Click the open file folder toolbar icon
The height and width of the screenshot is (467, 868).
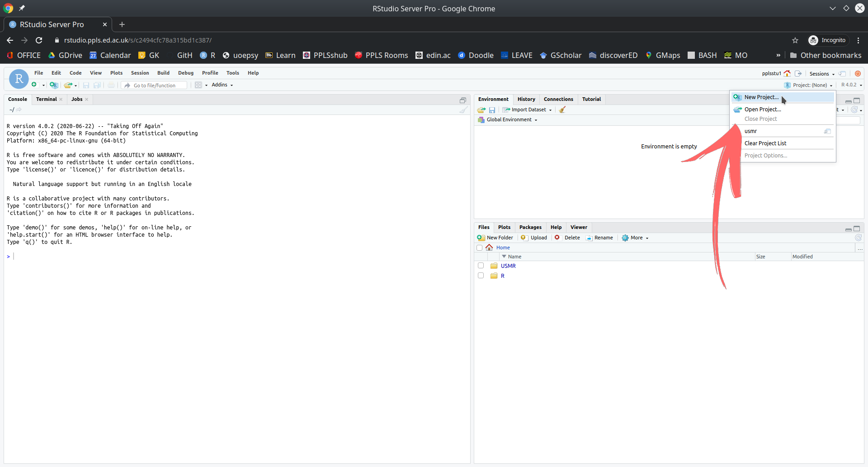coord(68,85)
